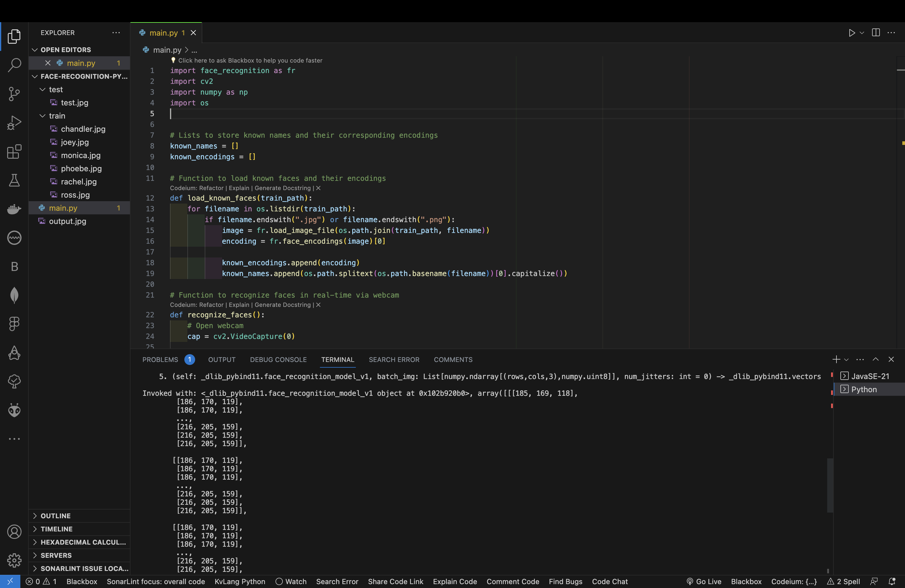Viewport: 905px width, 588px height.
Task: Open the Testing flask view
Action: pos(14,180)
